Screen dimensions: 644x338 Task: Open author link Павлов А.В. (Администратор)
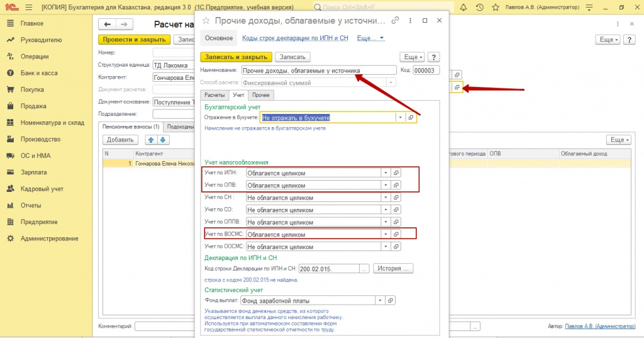point(600,326)
